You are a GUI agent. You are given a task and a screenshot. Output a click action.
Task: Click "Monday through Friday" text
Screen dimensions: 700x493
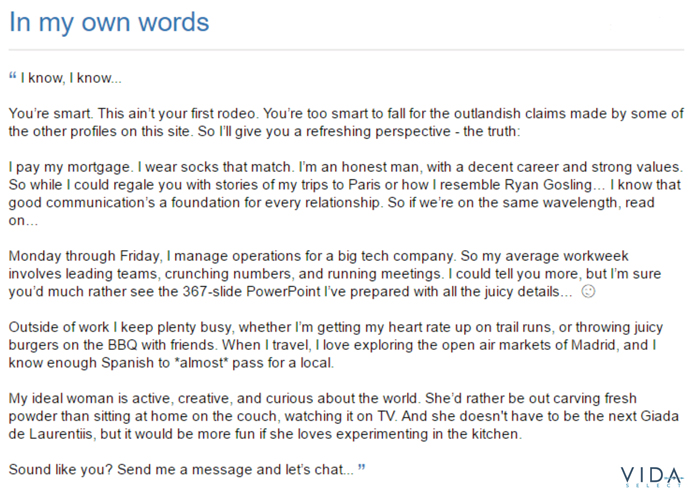coord(84,256)
